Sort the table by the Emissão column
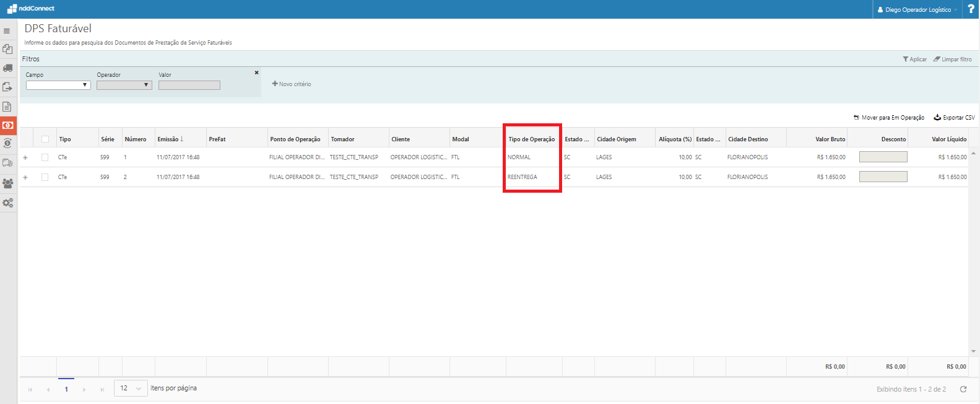980x404 pixels. [x=170, y=139]
